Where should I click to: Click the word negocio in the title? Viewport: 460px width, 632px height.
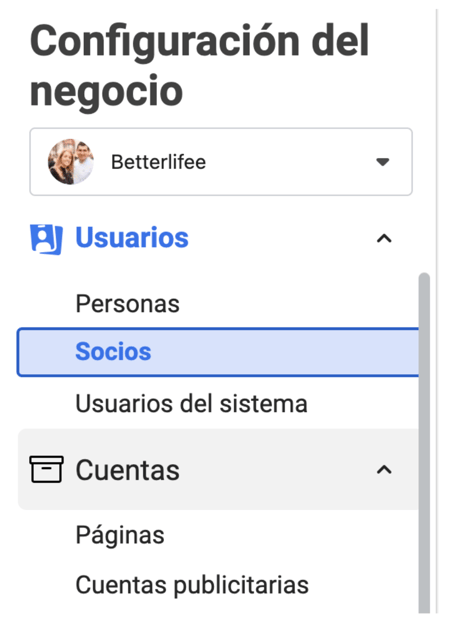106,92
